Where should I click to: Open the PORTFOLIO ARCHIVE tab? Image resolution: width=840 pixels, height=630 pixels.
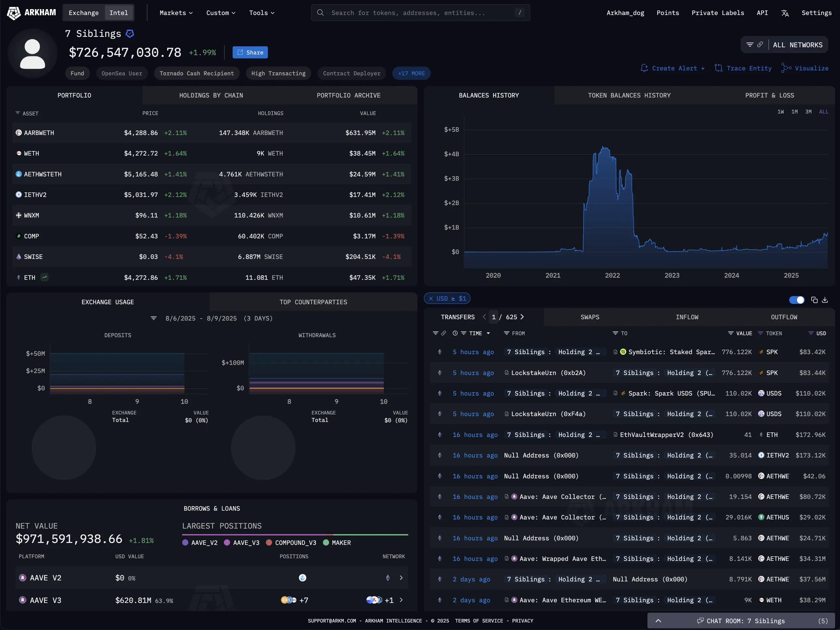(349, 95)
